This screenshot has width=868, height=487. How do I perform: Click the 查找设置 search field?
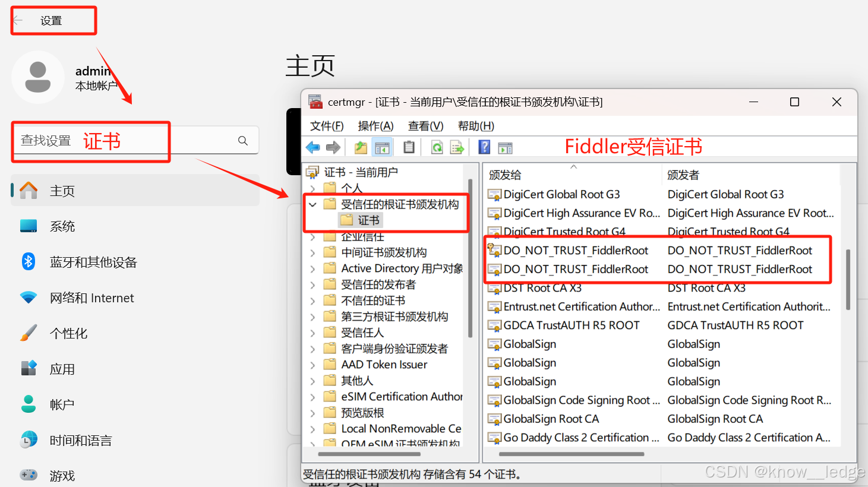[x=135, y=141]
